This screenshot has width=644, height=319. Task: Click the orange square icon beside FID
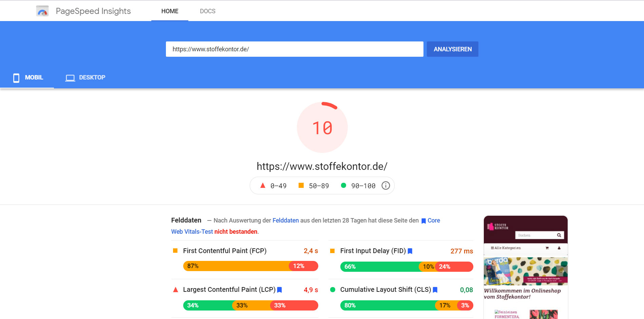point(333,251)
